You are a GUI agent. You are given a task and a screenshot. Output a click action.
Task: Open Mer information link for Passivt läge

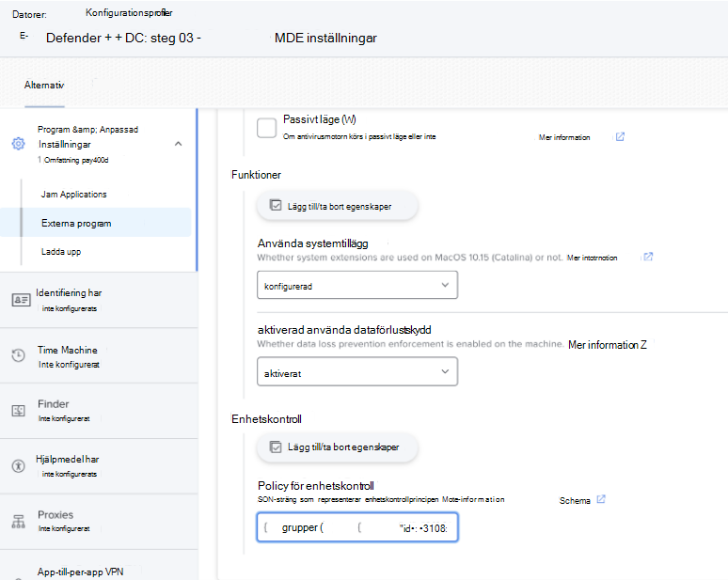click(x=564, y=137)
